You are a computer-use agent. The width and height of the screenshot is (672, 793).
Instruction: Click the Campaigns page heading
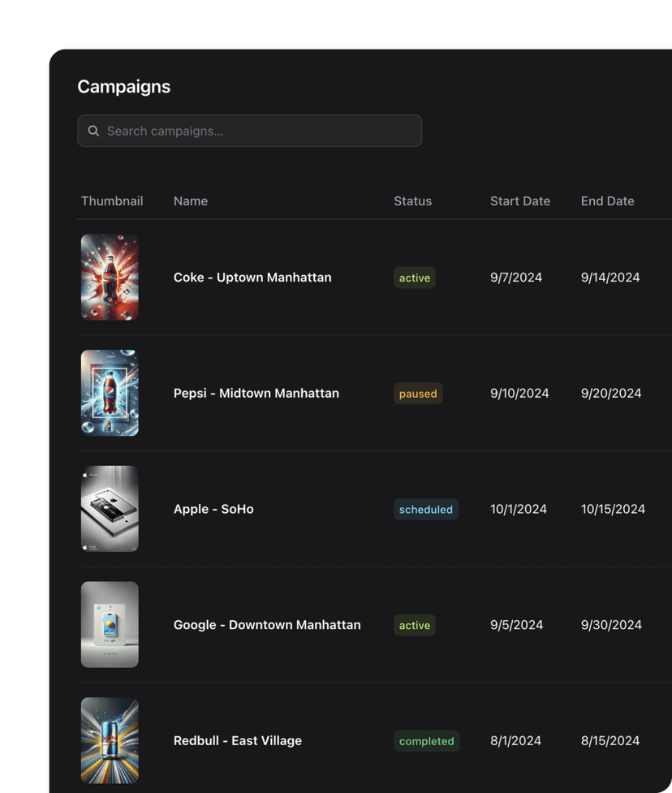point(124,87)
